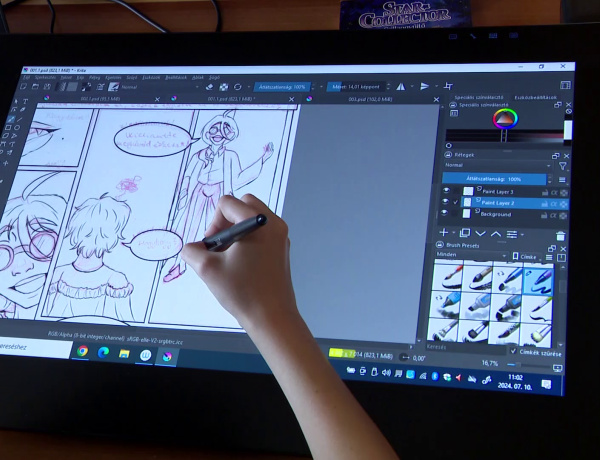Hide Paint Layer 3 using its eye icon
The height and width of the screenshot is (460, 600).
coord(447,190)
